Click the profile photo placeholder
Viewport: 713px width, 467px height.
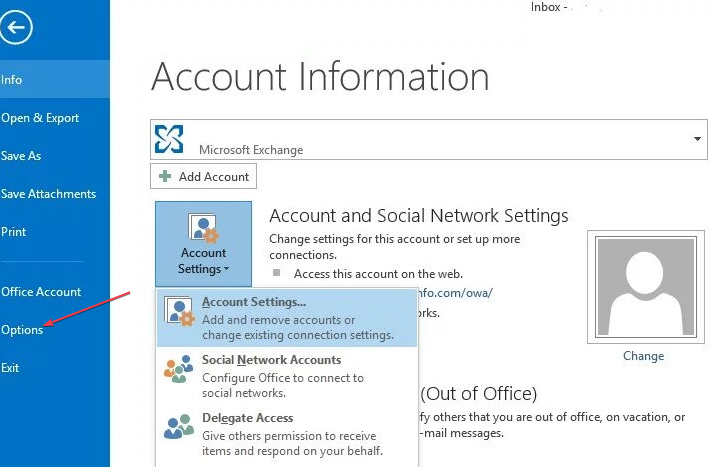646,286
